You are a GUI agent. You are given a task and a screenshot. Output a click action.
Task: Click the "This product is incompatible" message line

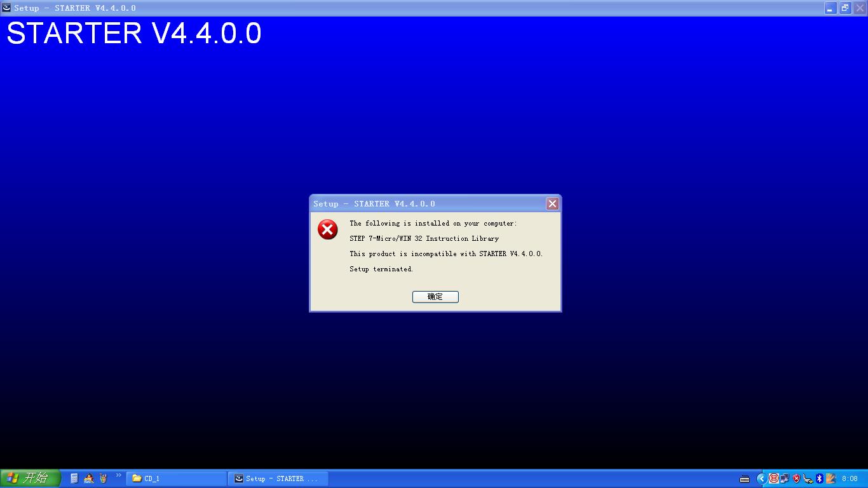coord(446,254)
